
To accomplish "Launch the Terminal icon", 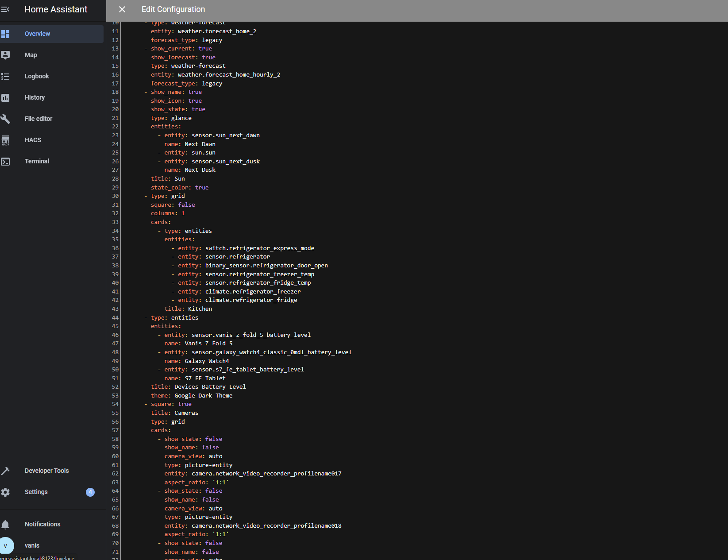I will click(5, 162).
